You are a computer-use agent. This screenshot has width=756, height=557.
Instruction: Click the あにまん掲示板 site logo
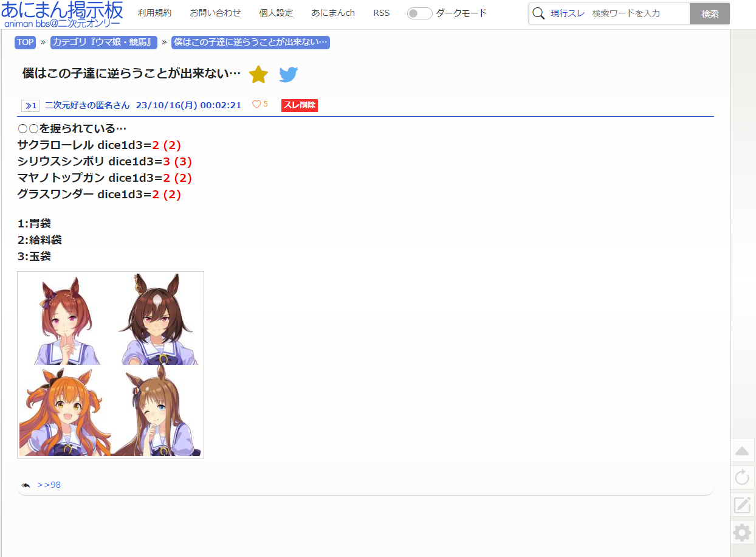(62, 14)
